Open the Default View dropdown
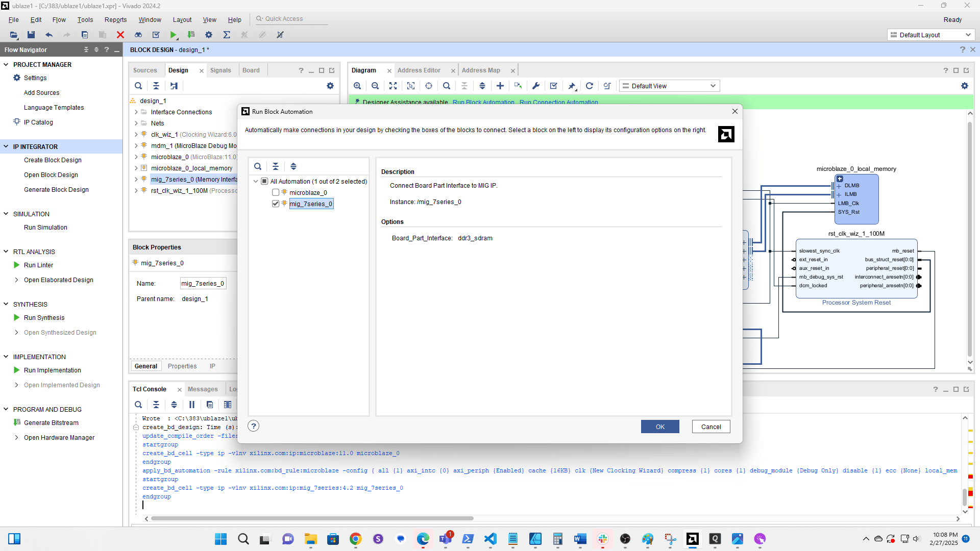 669,86
